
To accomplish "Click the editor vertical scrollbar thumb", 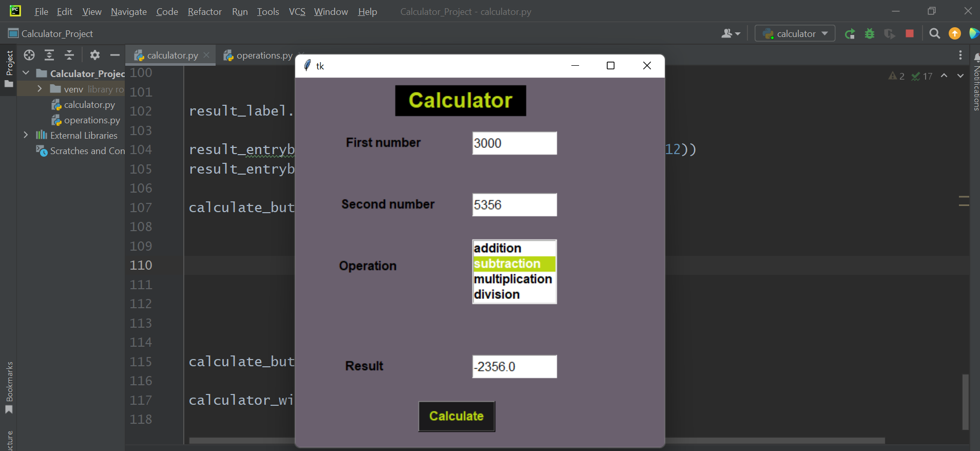I will click(965, 402).
